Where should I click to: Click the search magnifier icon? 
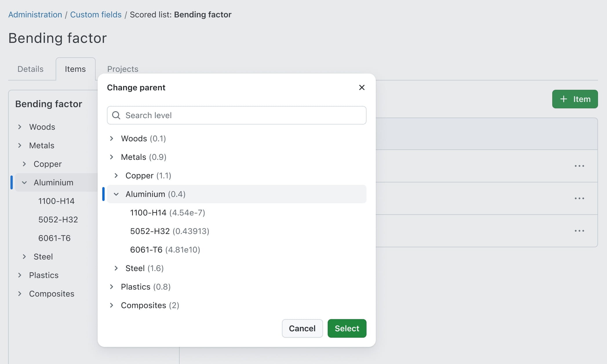coord(116,115)
